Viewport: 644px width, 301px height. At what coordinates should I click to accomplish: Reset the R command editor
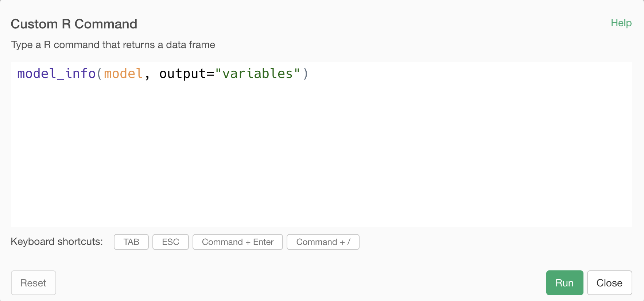33,283
